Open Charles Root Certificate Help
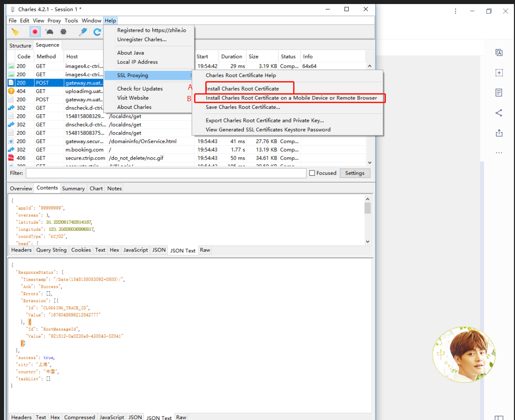The image size is (515, 420). point(241,75)
